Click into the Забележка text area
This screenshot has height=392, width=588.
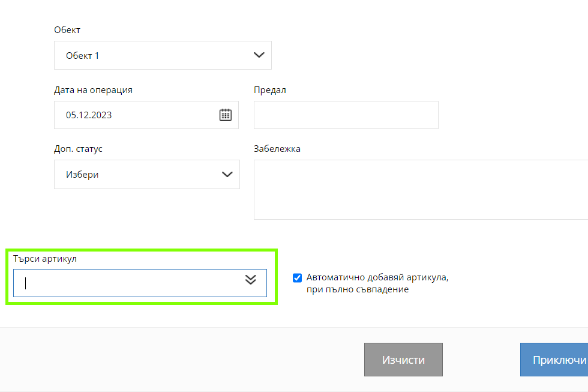(x=421, y=190)
